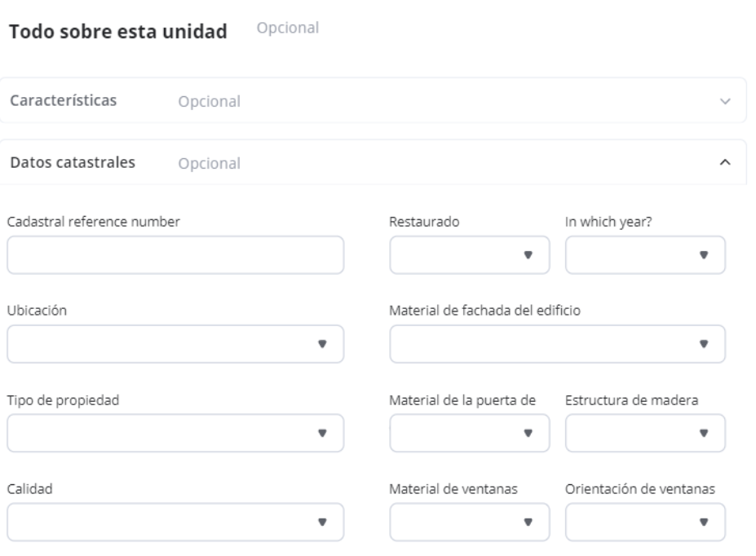Click the Ubicación dropdown arrow icon
Screen dimensions: 756x556
click(x=322, y=343)
